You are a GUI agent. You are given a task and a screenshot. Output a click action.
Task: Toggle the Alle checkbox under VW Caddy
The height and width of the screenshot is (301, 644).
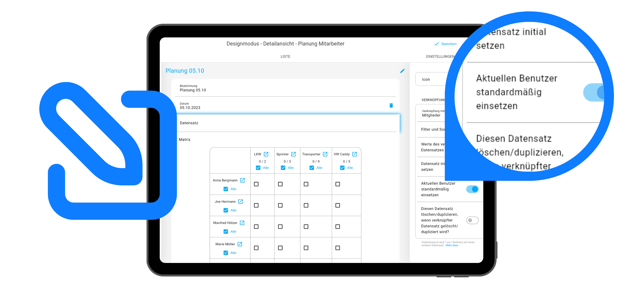pyautogui.click(x=342, y=168)
